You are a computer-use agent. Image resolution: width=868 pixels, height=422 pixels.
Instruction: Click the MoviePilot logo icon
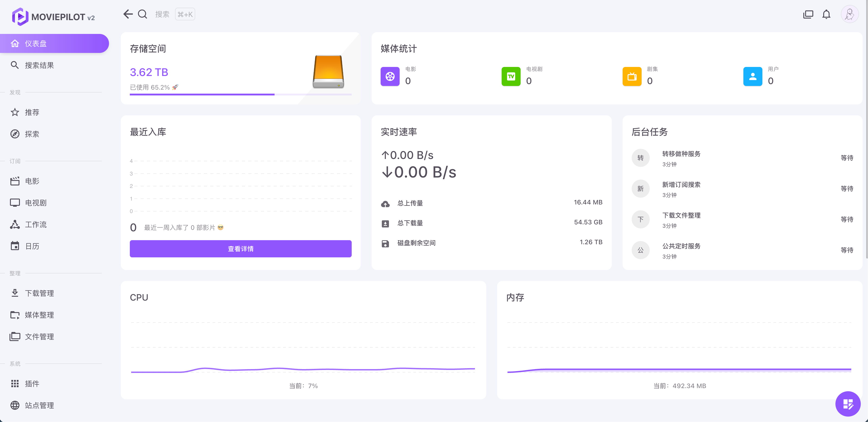click(20, 17)
